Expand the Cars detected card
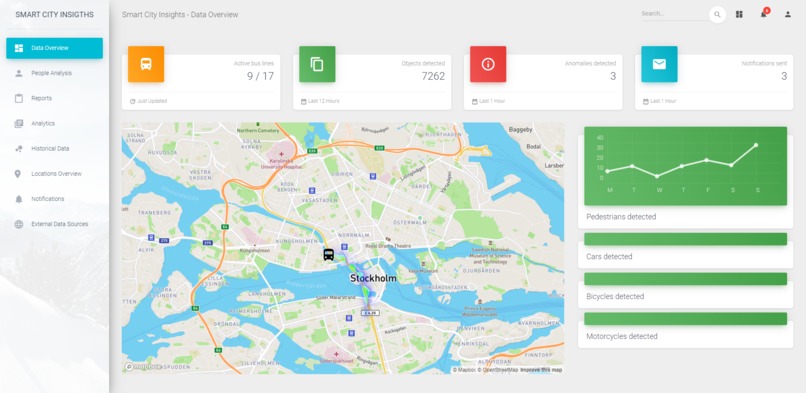This screenshot has height=393, width=806. [685, 251]
